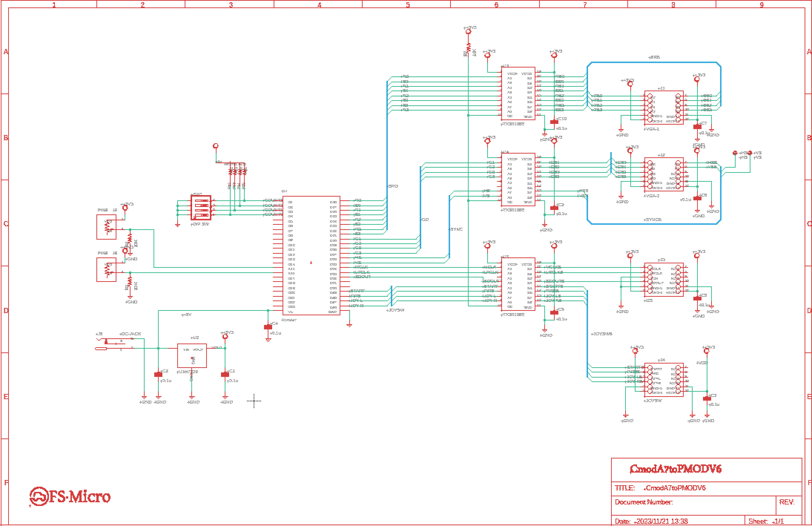This screenshot has height=526, width=812.
Task: Select the SYNCB bus label
Action: click(653, 220)
